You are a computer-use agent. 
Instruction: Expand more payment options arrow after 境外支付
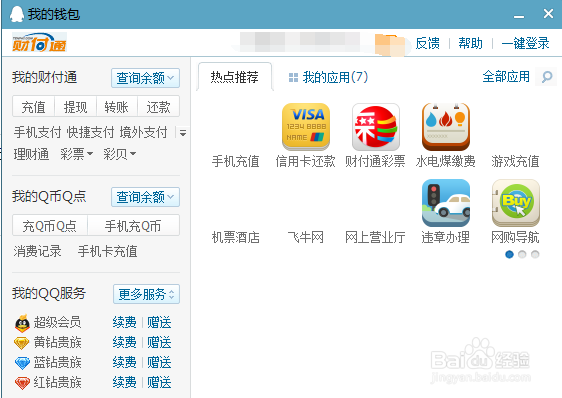pos(183,133)
